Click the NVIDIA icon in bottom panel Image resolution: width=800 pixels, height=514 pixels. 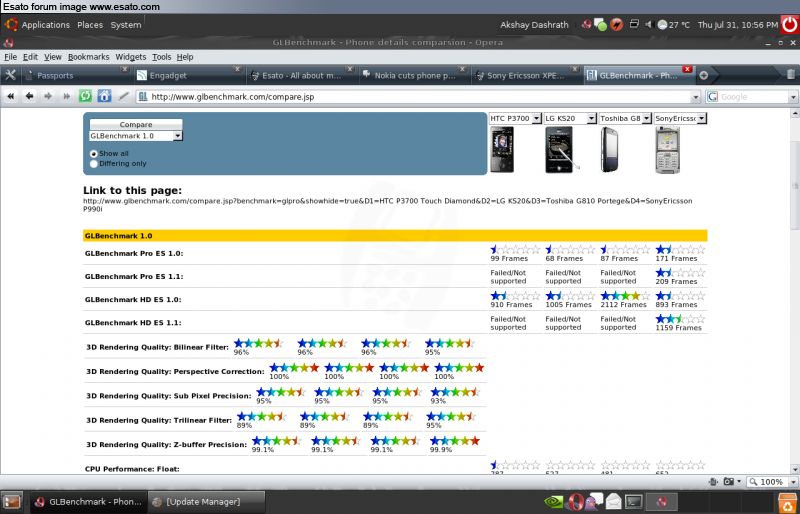[554, 502]
